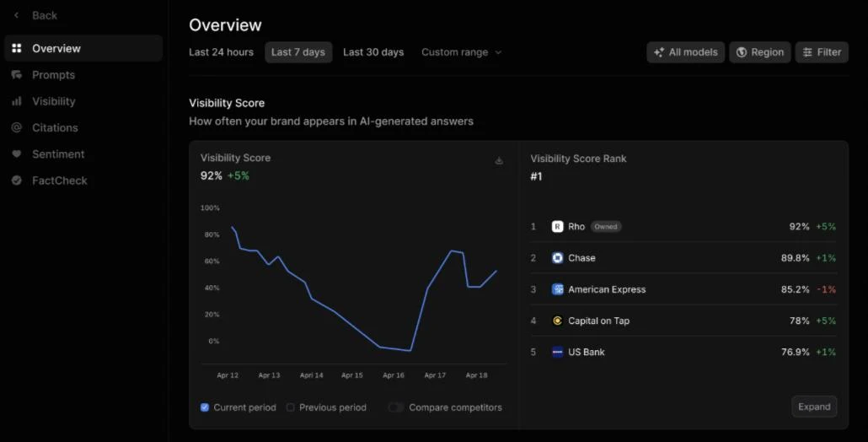The height and width of the screenshot is (442, 868).
Task: Click the Back arrow icon
Action: (x=16, y=15)
